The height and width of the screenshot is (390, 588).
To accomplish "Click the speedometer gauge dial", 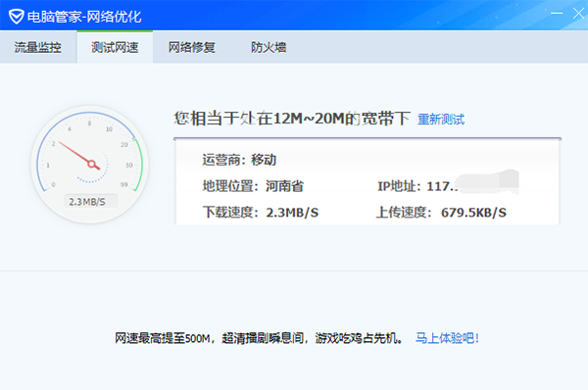I will click(x=90, y=165).
